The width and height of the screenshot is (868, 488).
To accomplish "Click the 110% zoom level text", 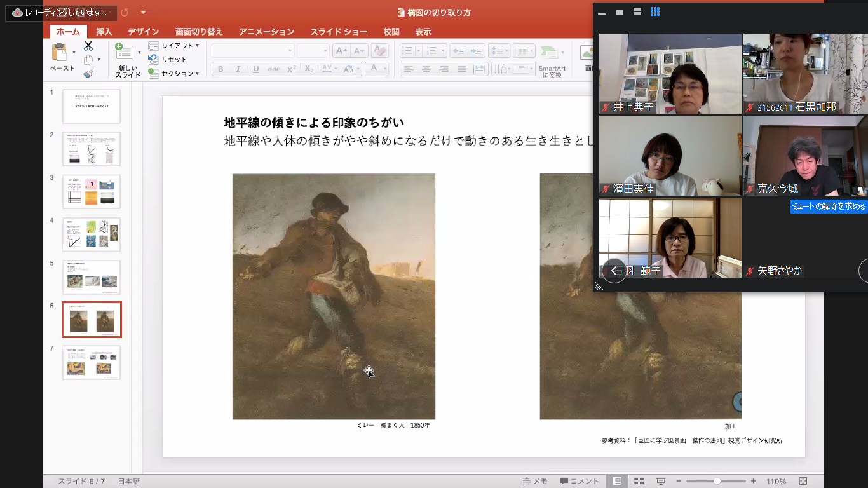I will point(776,481).
